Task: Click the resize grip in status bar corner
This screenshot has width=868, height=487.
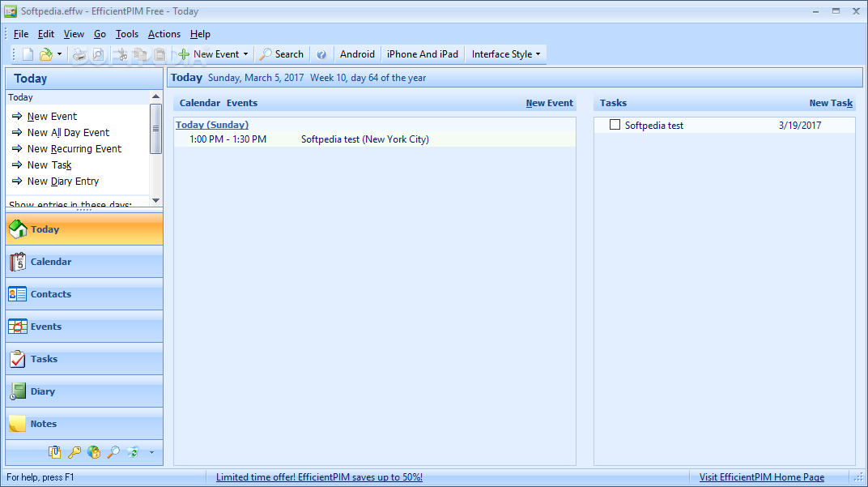Action: coord(858,477)
